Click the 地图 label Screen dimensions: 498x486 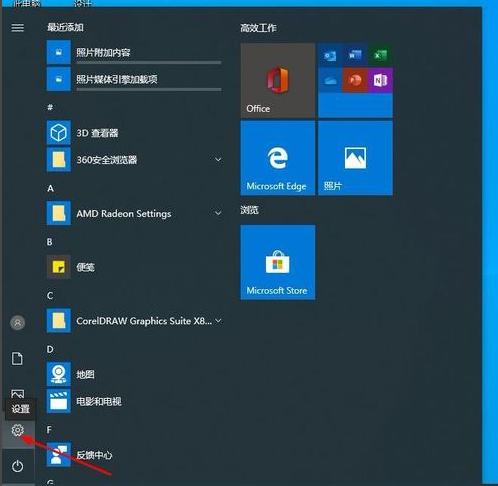tap(85, 375)
